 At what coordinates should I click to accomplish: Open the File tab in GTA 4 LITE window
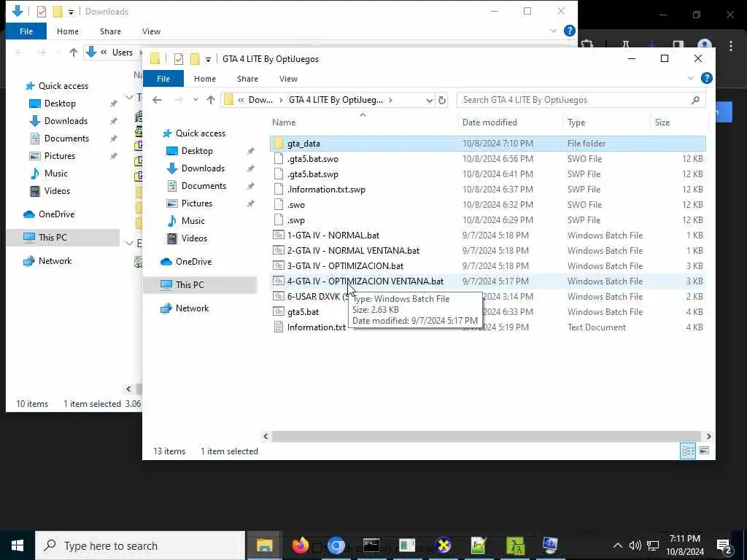point(163,79)
